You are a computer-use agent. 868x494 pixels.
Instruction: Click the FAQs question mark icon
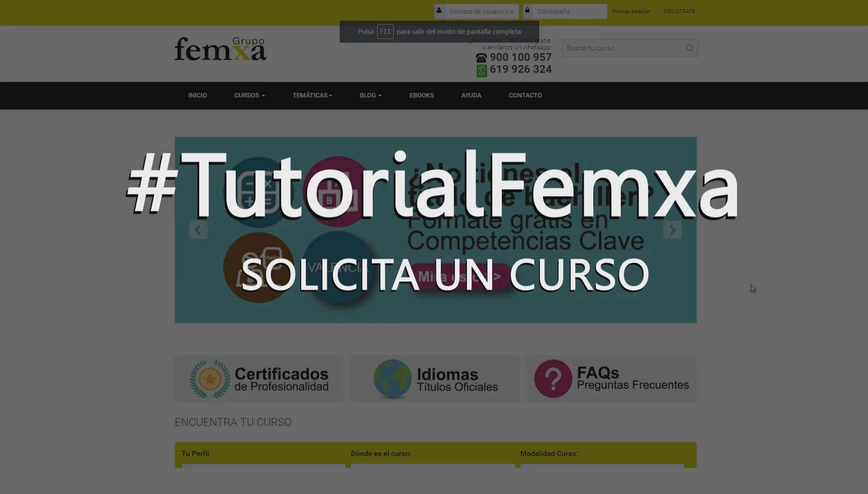(x=553, y=379)
